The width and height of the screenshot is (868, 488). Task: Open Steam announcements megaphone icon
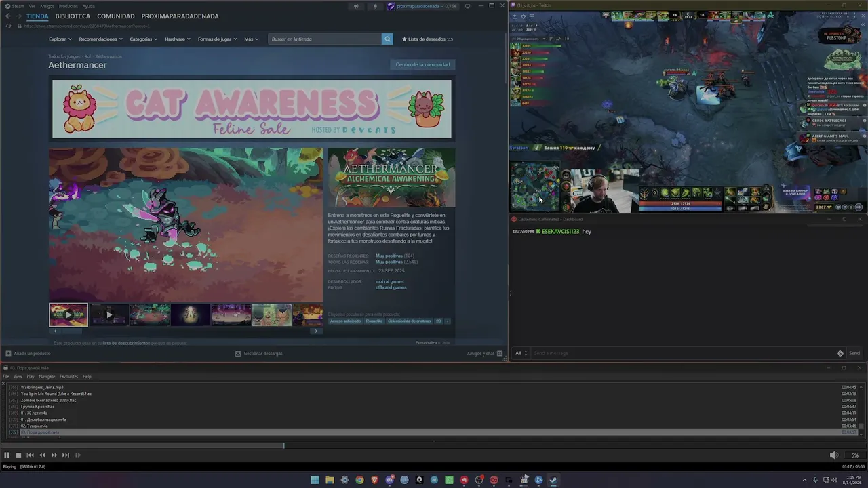tap(356, 6)
